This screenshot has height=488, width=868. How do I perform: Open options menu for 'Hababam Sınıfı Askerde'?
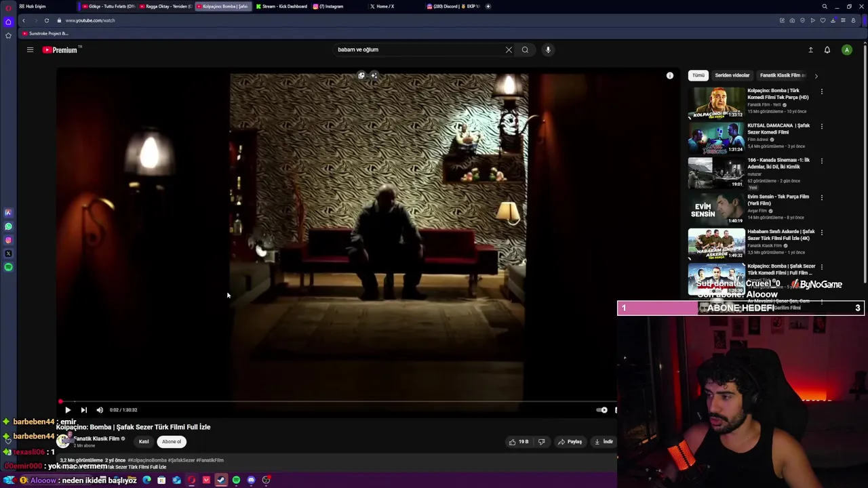[x=822, y=232]
